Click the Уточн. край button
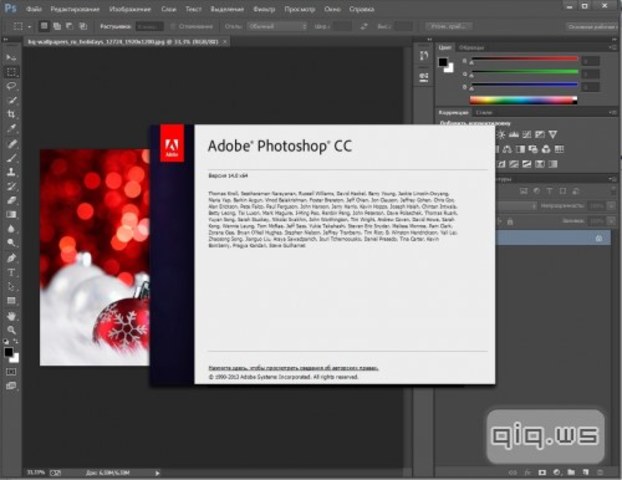 pyautogui.click(x=449, y=27)
